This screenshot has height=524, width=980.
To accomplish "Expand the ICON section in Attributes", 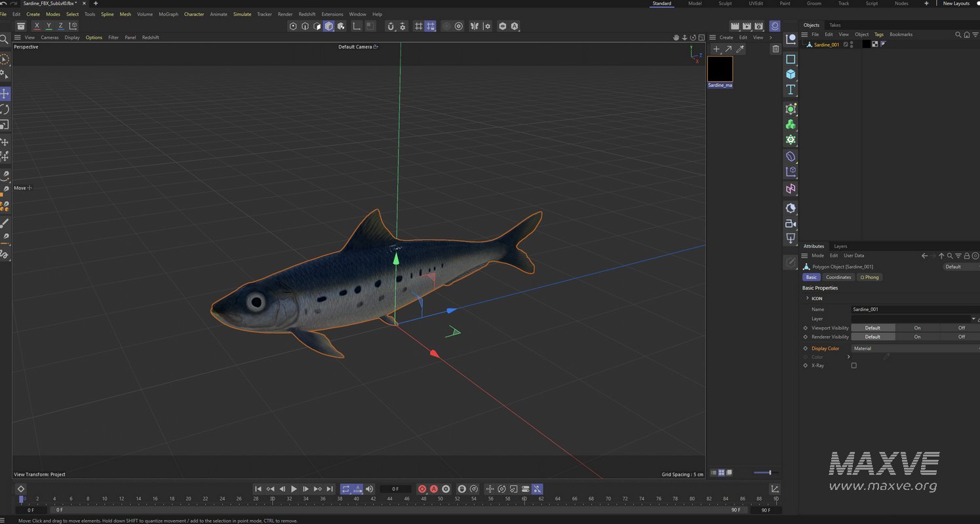I will [x=808, y=298].
